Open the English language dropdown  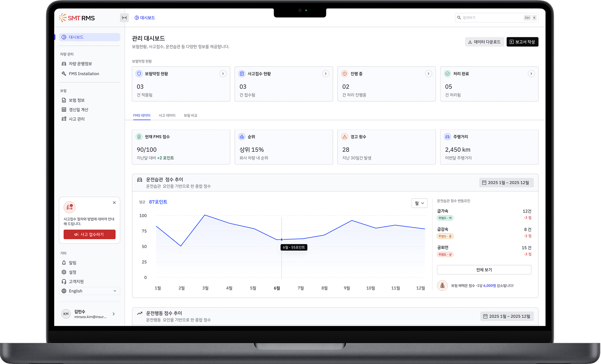pos(89,291)
